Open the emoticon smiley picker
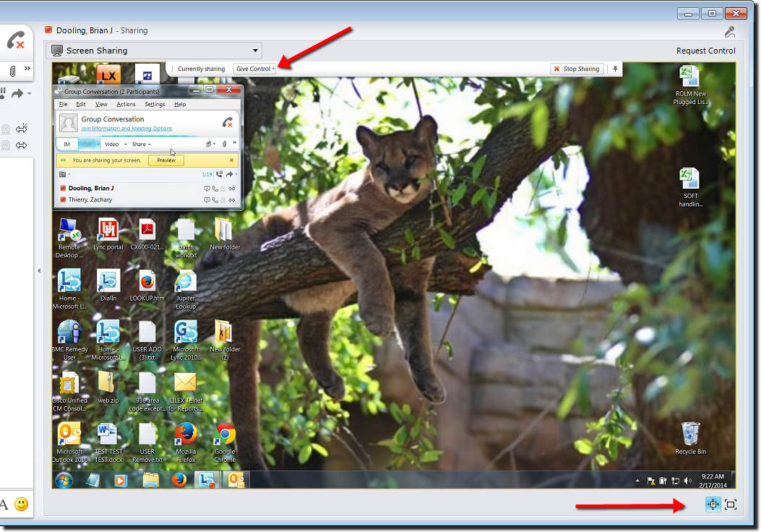 tap(22, 505)
